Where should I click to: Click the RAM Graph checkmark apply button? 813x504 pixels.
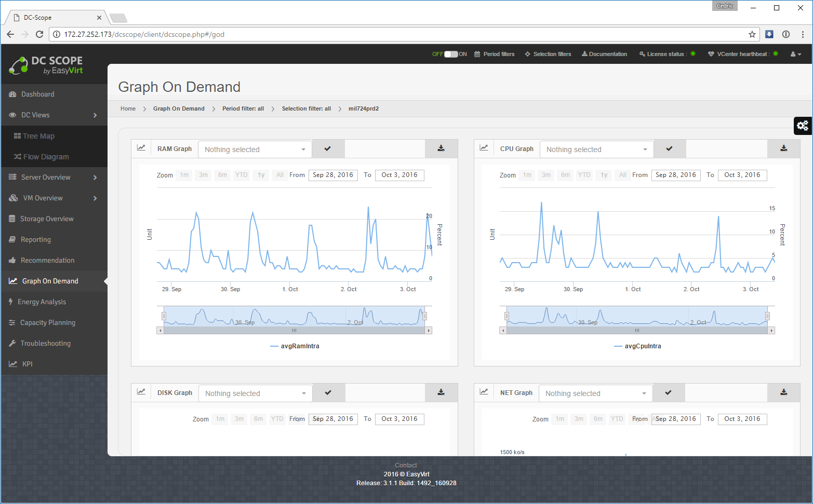coord(328,148)
